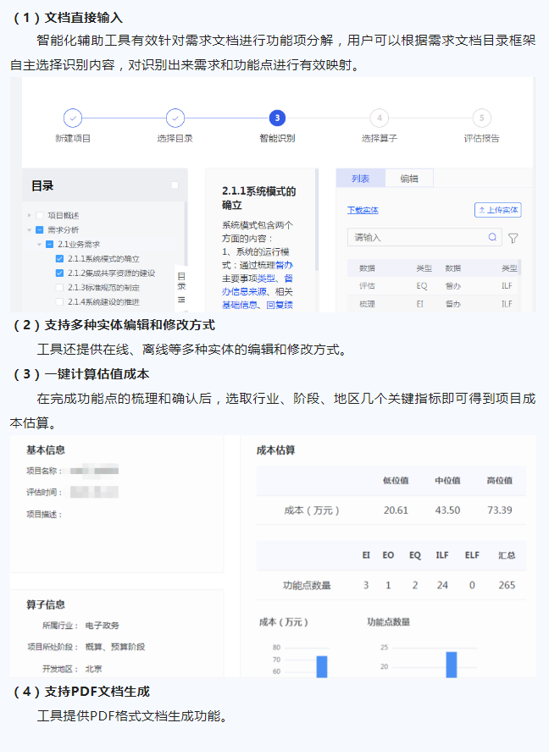Click the completed step 1 新建项目 circle
Image resolution: width=549 pixels, height=756 pixels.
[x=73, y=119]
